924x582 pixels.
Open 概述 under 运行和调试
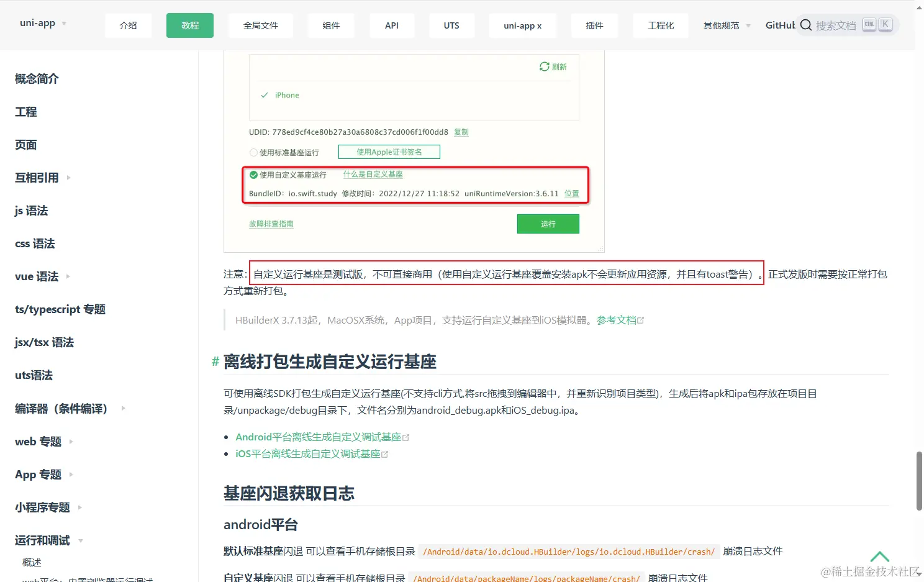coord(32,563)
